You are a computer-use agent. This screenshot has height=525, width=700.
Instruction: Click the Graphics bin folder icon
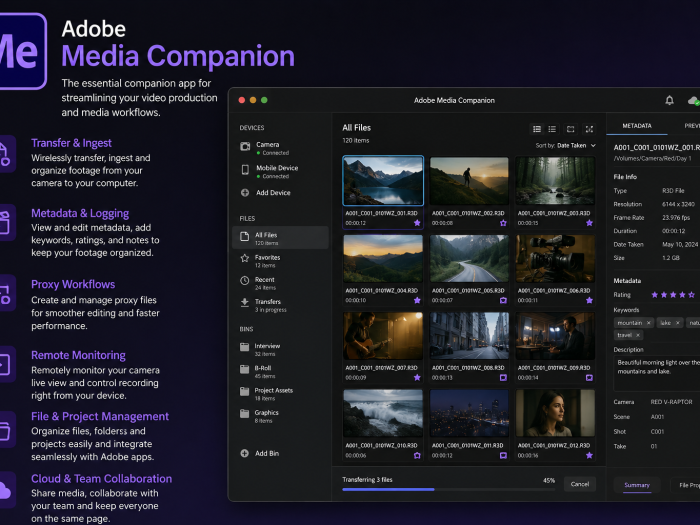coord(245,414)
